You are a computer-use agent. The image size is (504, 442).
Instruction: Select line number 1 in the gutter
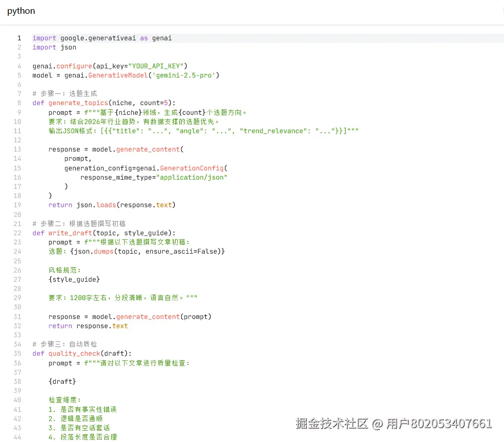(x=19, y=38)
